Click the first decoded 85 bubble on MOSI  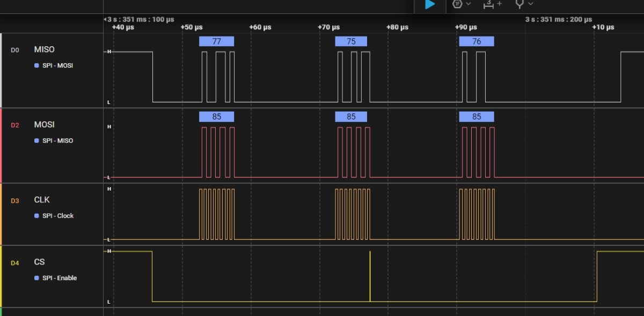[x=217, y=116]
